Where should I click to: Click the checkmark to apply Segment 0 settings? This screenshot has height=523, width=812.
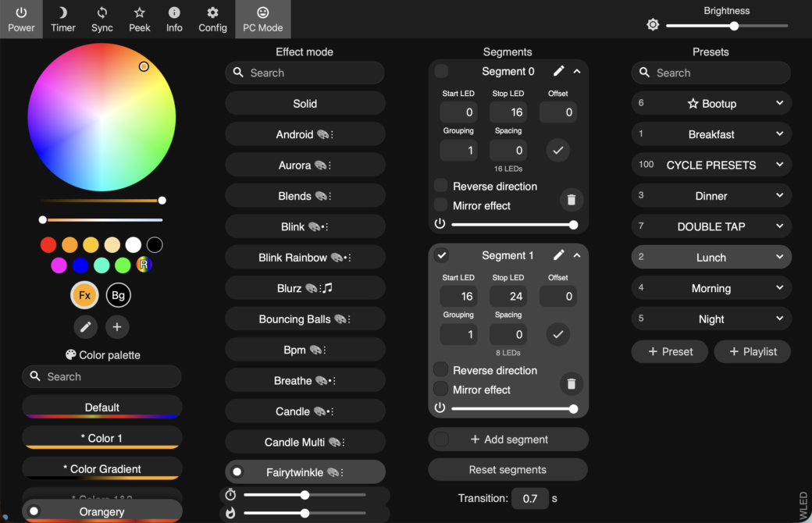pos(557,150)
